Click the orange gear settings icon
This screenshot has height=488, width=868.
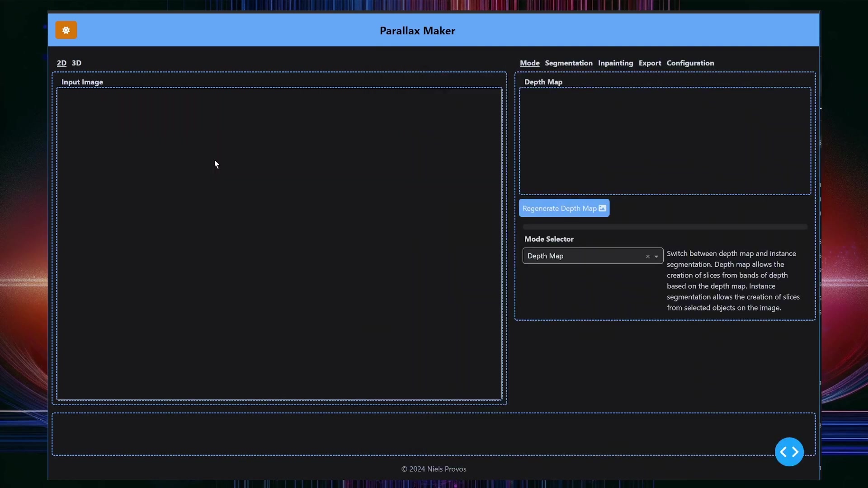pos(66,30)
